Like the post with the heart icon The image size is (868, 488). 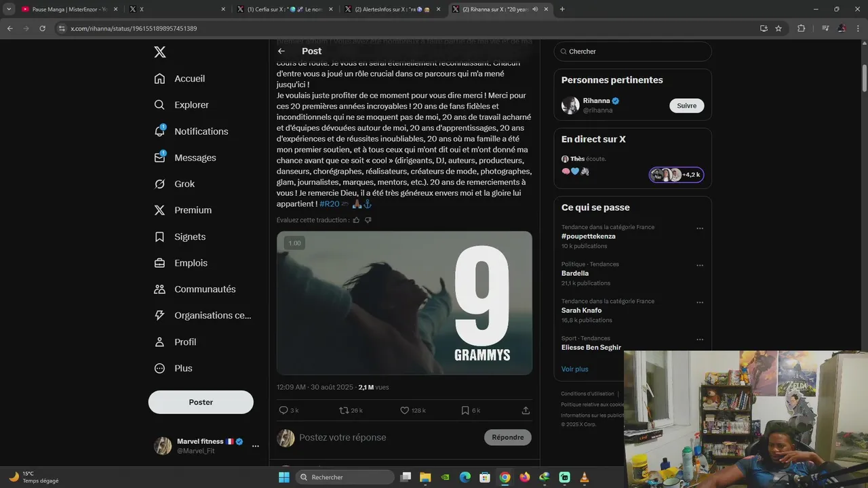(412, 410)
